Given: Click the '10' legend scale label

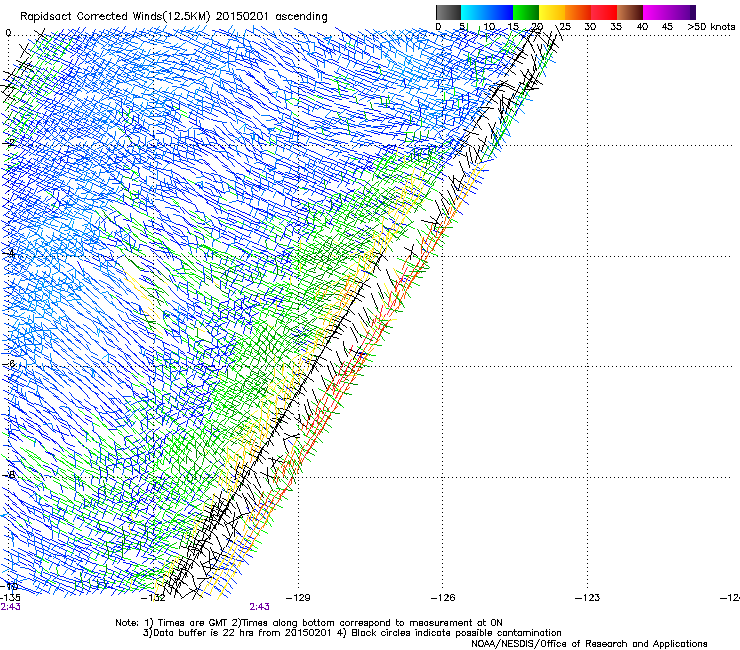Looking at the screenshot, I should coord(489,27).
